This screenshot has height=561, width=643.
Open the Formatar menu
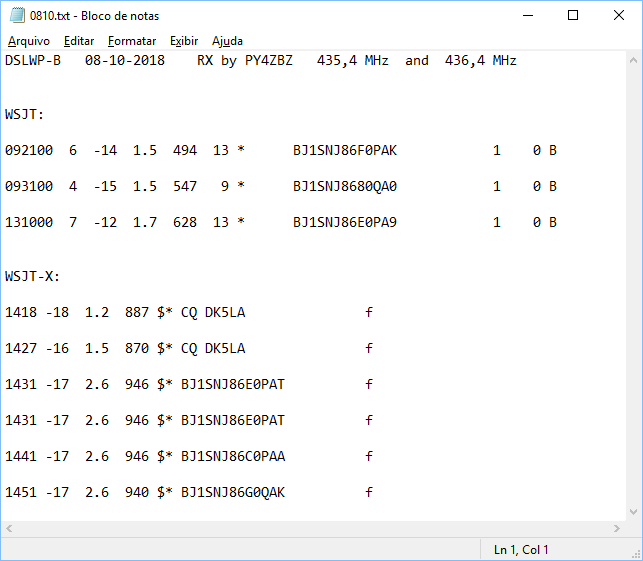coord(132,41)
